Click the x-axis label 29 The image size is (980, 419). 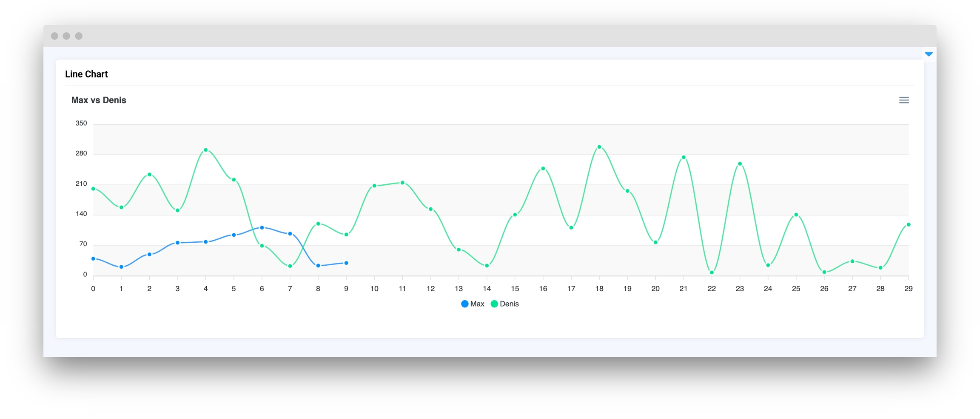(x=909, y=289)
